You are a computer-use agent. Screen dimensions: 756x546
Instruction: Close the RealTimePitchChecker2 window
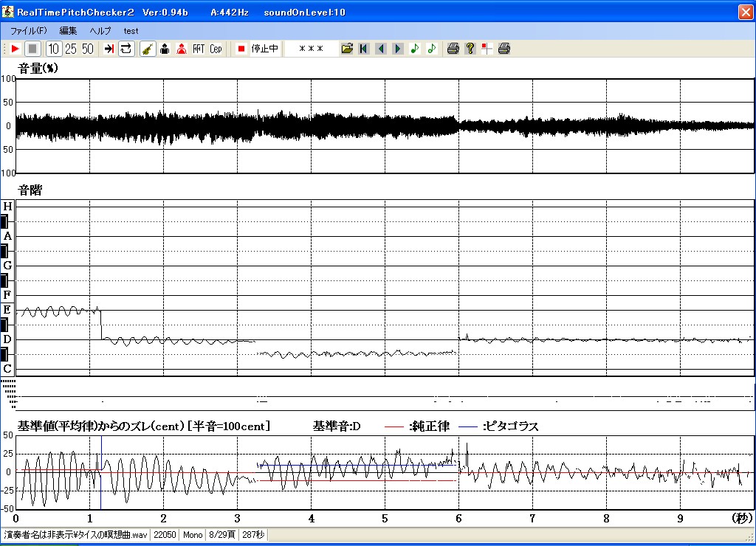pyautogui.click(x=746, y=12)
